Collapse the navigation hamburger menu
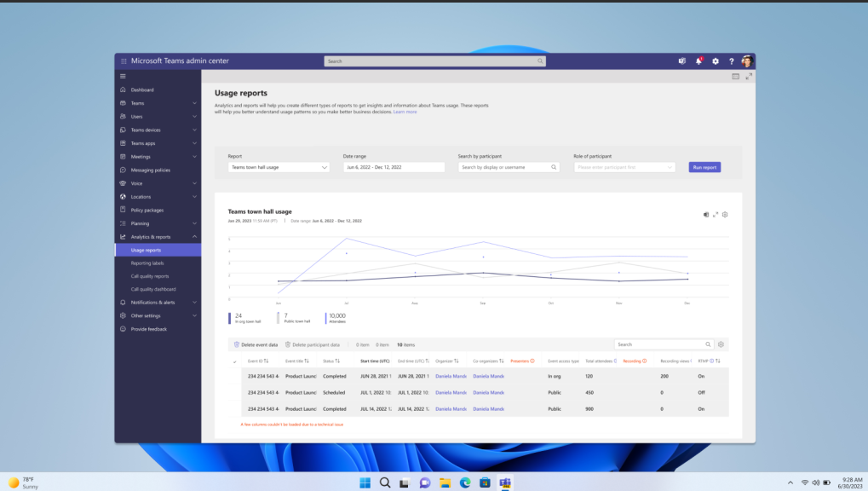 pyautogui.click(x=123, y=77)
